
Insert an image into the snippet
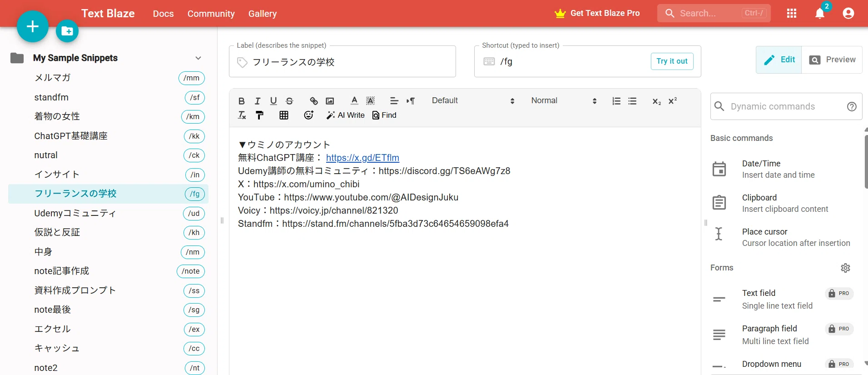[330, 101]
